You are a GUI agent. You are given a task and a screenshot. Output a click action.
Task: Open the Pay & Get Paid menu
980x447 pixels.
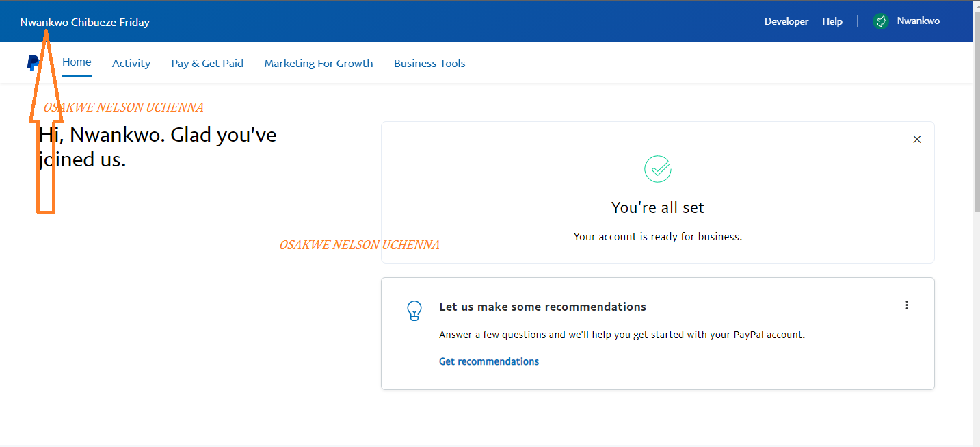[207, 63]
